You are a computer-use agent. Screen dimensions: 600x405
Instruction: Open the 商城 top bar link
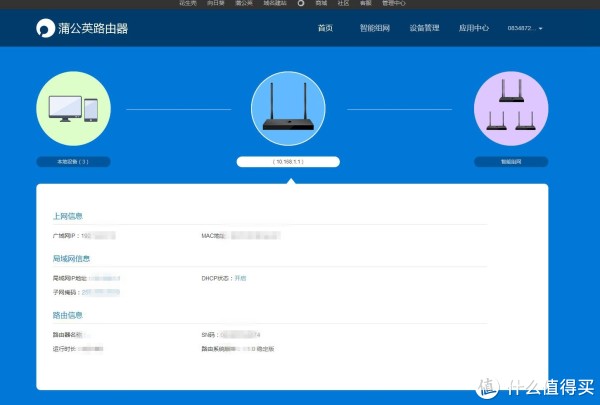[x=321, y=3]
